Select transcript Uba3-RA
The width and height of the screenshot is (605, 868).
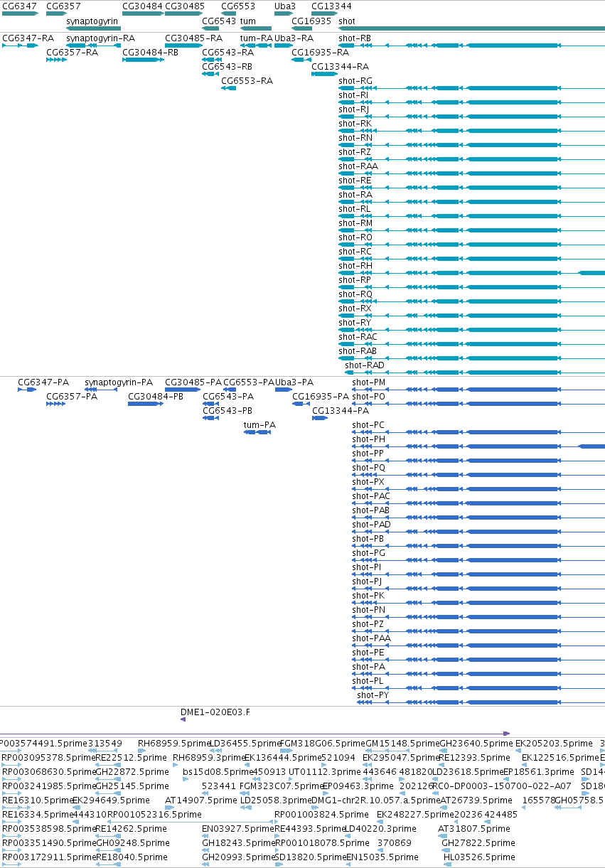pyautogui.click(x=294, y=38)
